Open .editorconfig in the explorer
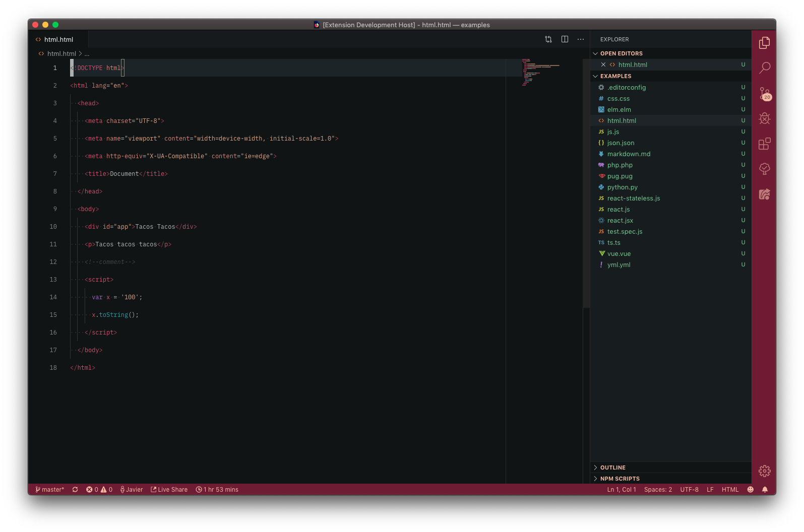This screenshot has width=804, height=532. 670,87
